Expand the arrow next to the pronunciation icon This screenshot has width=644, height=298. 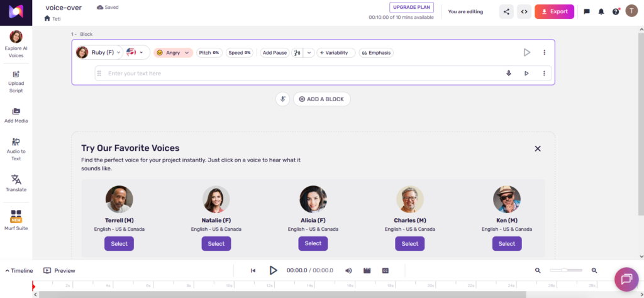(x=309, y=53)
